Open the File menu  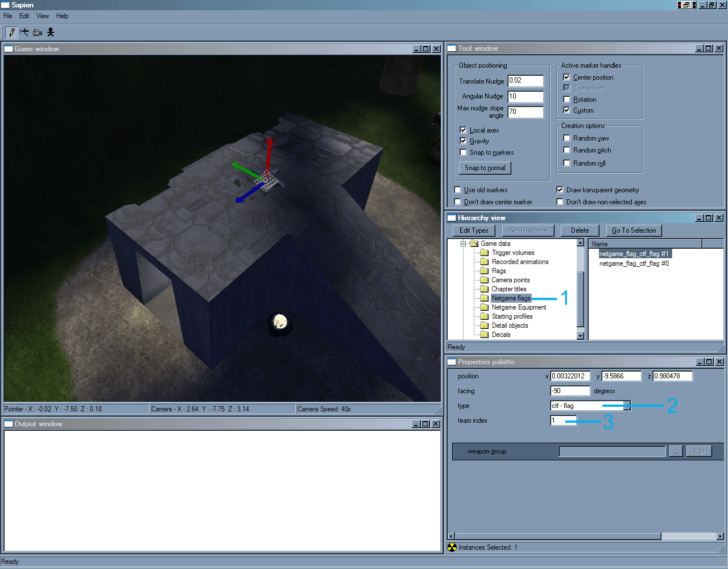(x=8, y=16)
